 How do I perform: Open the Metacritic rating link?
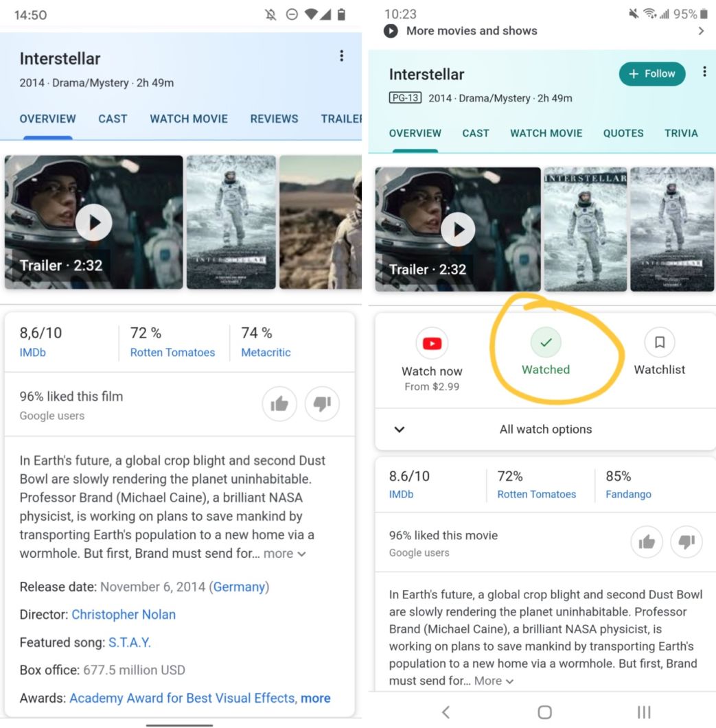(x=266, y=353)
